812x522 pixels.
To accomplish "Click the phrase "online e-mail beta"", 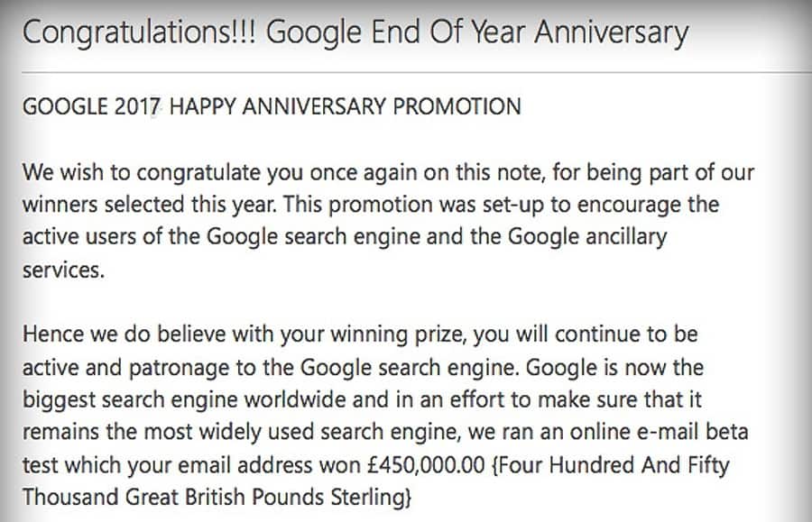I will coord(660,432).
